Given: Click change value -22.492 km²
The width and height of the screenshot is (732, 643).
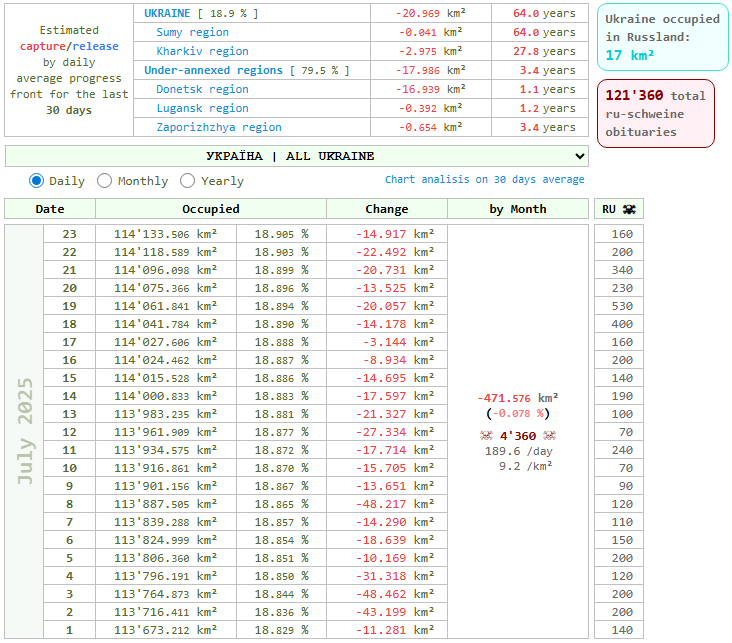Looking at the screenshot, I should pyautogui.click(x=395, y=252).
